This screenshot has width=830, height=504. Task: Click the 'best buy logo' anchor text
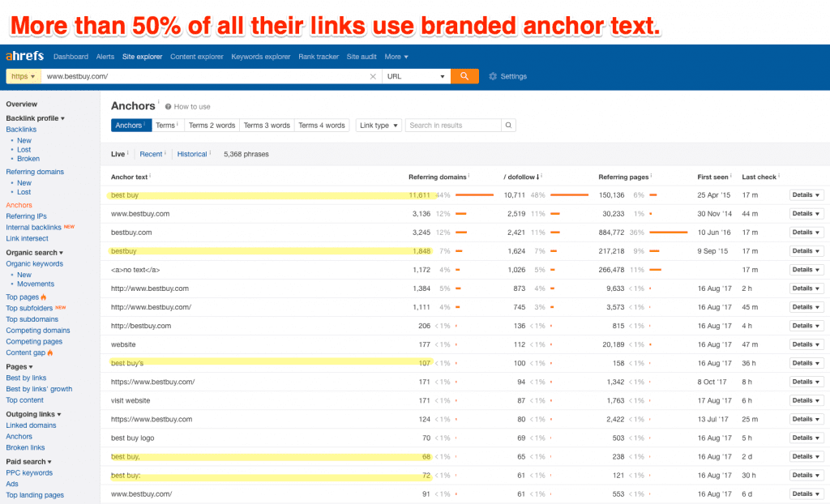pyautogui.click(x=132, y=438)
